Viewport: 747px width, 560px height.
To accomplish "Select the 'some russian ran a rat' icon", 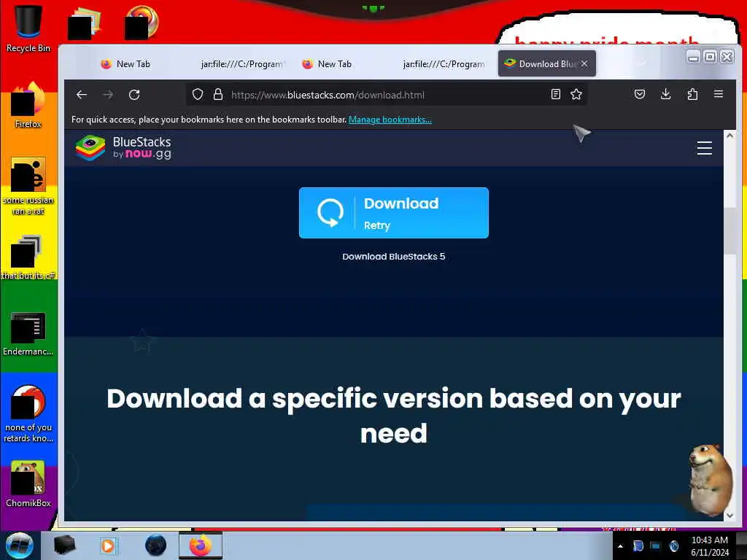I will 28,186.
